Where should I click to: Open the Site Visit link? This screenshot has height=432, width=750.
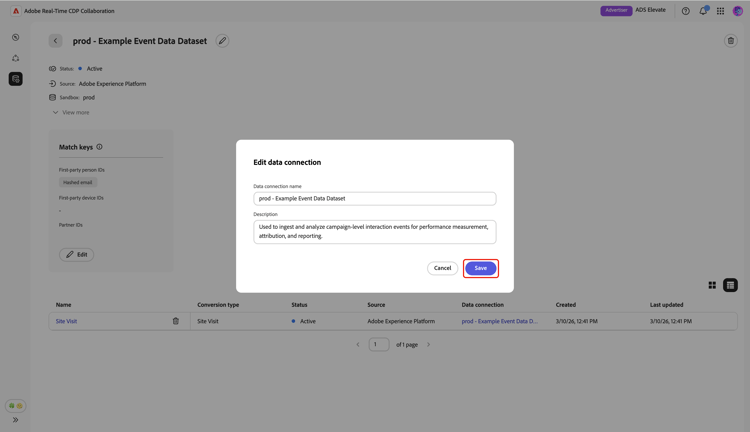pos(66,321)
